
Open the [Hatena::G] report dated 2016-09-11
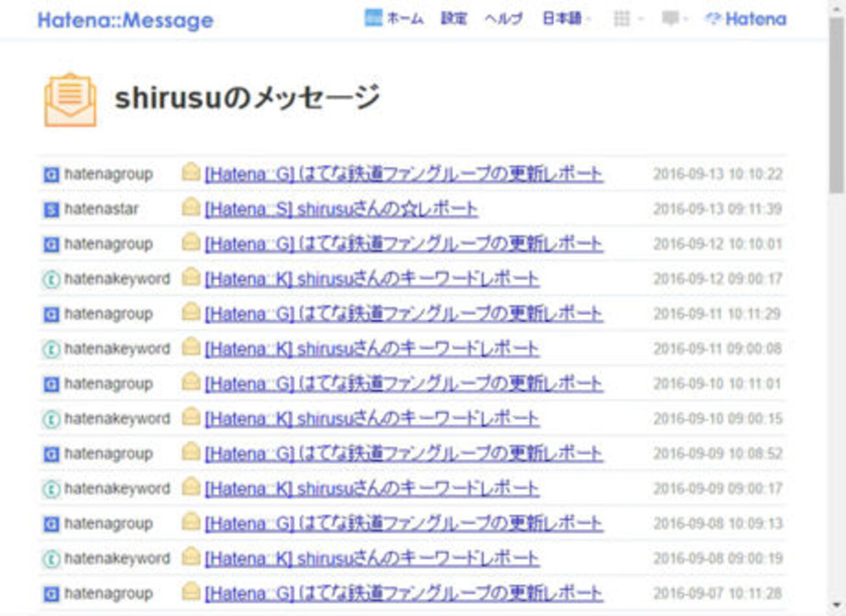[404, 314]
